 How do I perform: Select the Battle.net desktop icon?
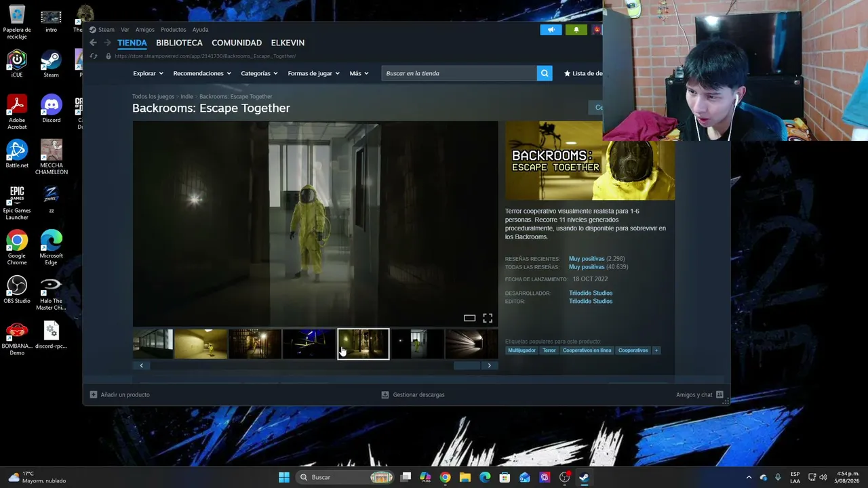(17, 154)
